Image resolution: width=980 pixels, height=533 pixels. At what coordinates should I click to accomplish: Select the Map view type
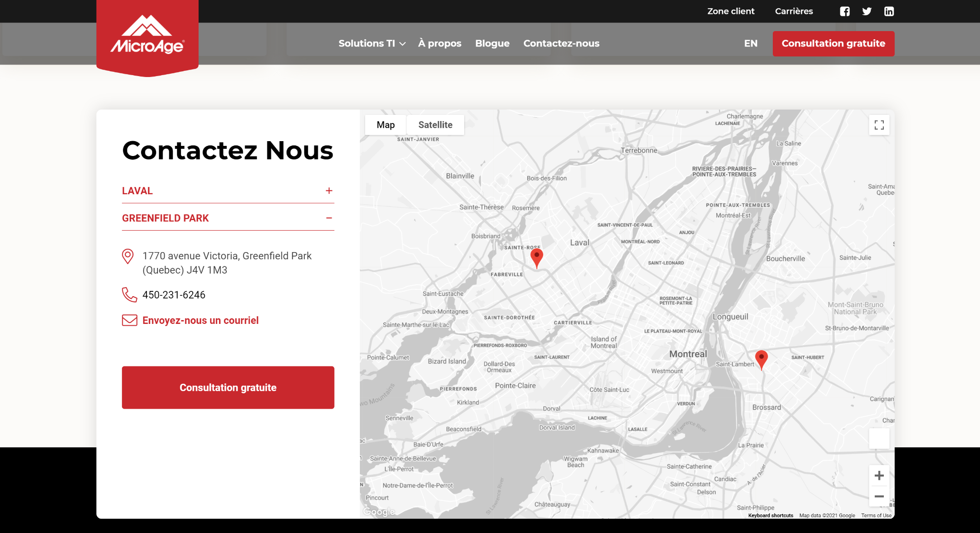click(386, 125)
